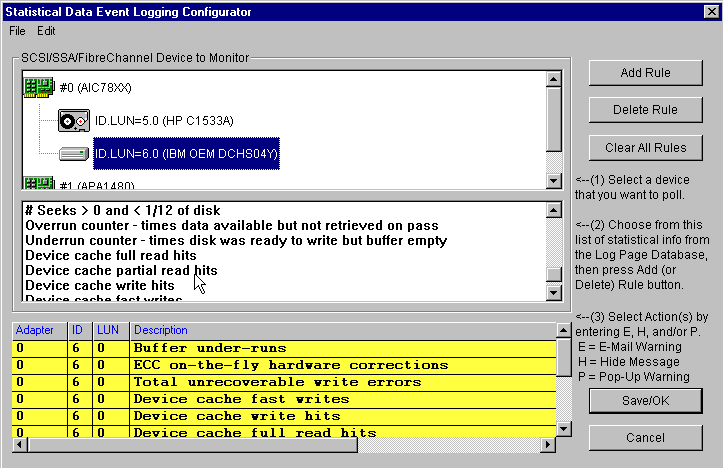
Task: Click rules table vertical scrollbar up arrow
Action: point(564,330)
